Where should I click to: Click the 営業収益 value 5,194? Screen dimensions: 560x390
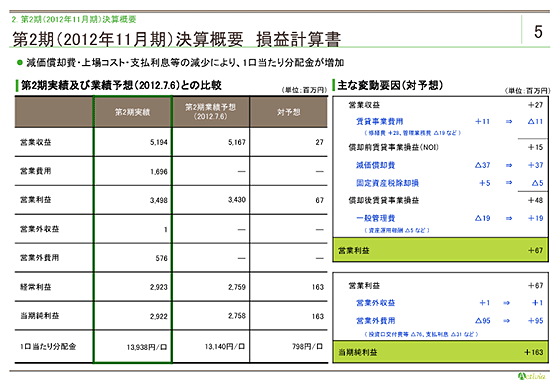tap(159, 142)
